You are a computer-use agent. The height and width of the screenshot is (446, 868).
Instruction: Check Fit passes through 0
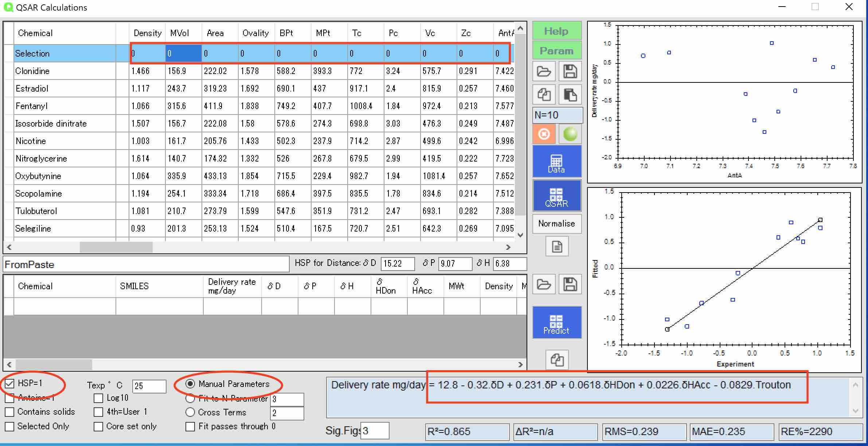[x=190, y=426]
